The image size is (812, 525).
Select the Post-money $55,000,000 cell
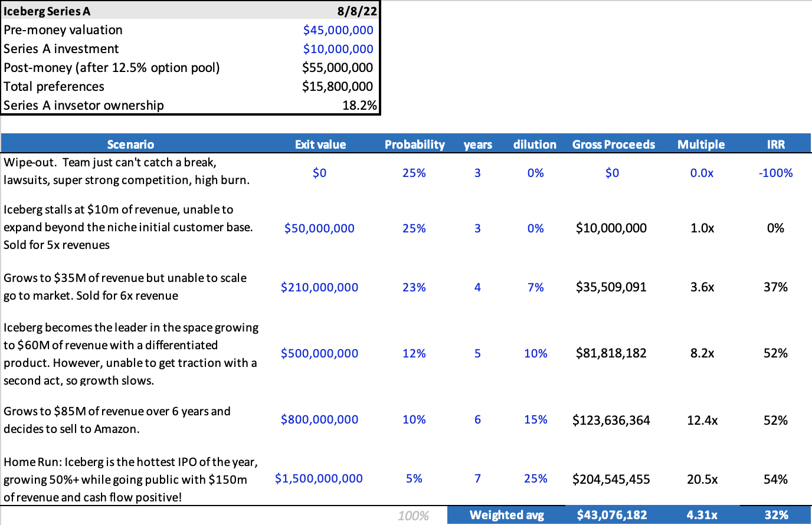tap(337, 68)
